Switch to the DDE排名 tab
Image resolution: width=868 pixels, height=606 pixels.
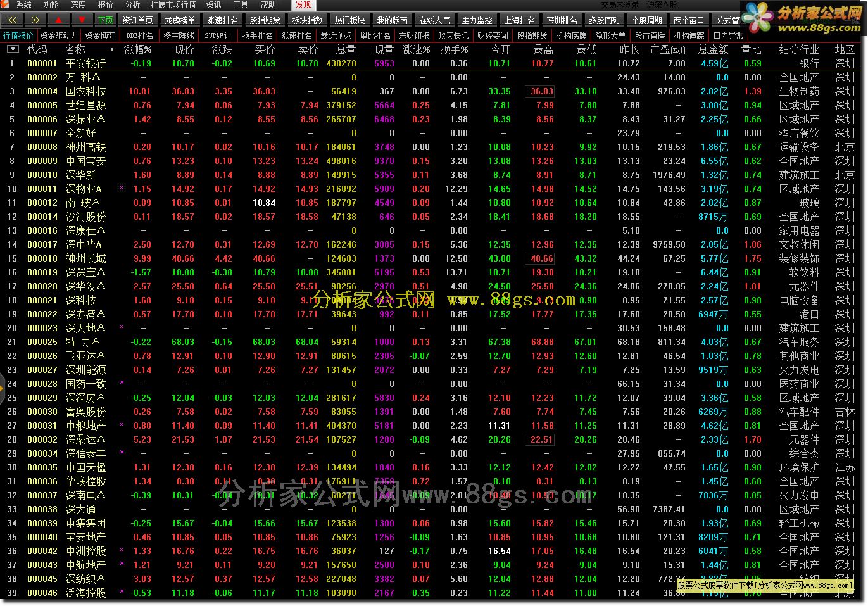140,35
